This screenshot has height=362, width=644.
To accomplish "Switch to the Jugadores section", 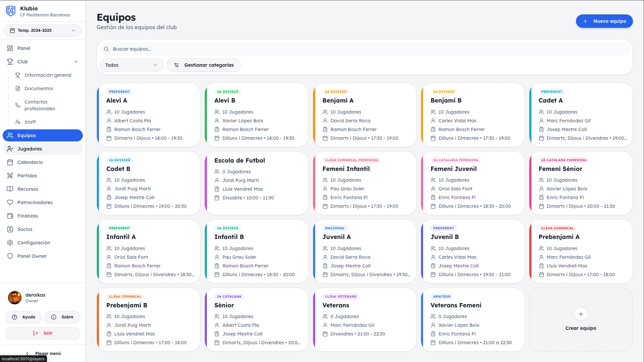I will point(30,149).
